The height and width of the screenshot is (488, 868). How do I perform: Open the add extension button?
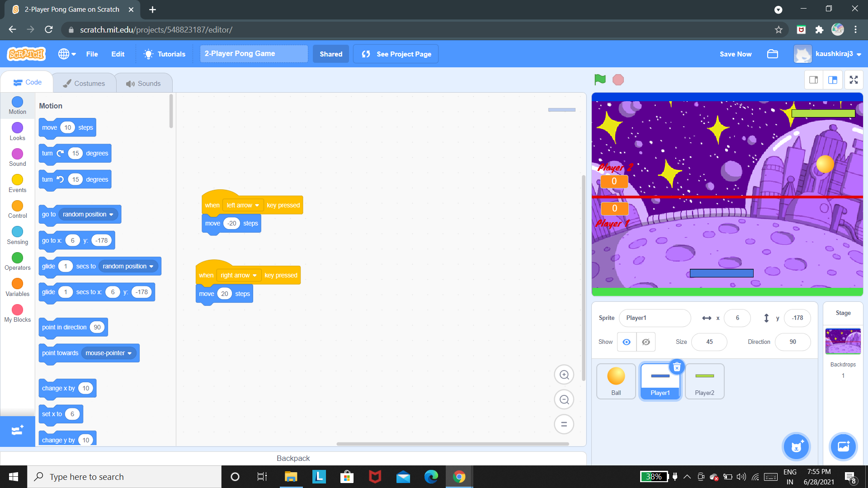click(17, 431)
